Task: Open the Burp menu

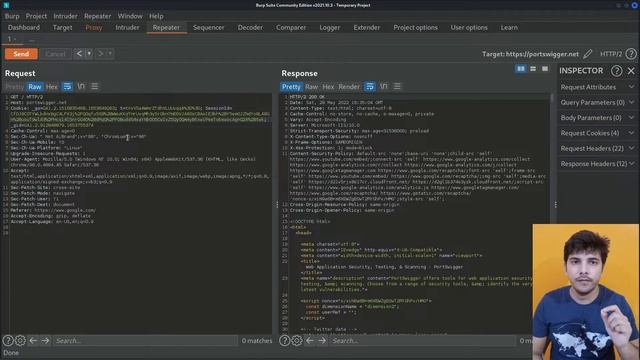Action: tap(12, 16)
